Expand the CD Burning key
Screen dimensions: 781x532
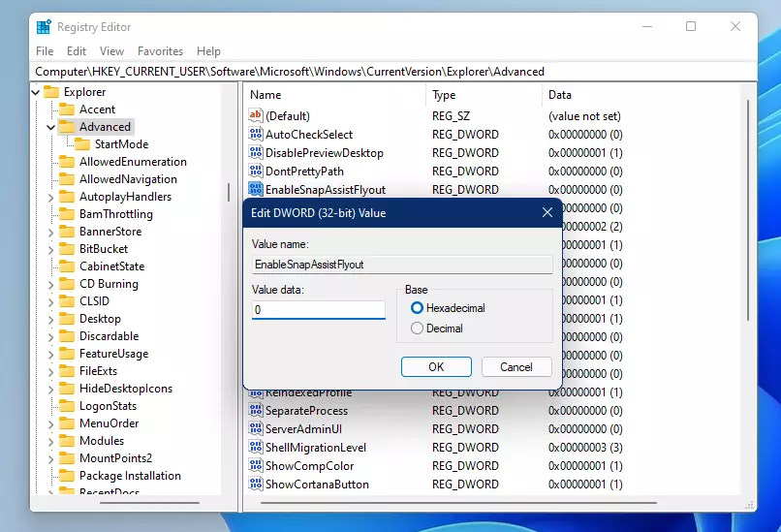(50, 285)
